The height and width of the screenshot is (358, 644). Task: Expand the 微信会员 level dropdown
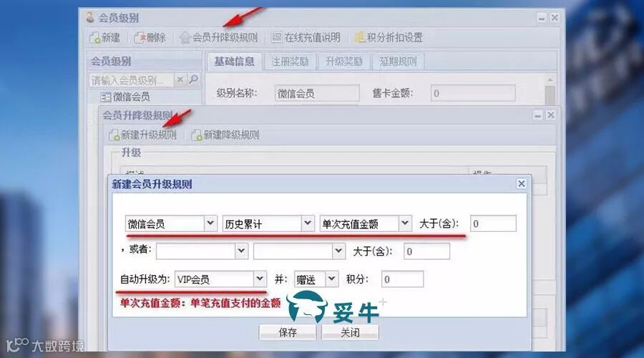(x=210, y=223)
